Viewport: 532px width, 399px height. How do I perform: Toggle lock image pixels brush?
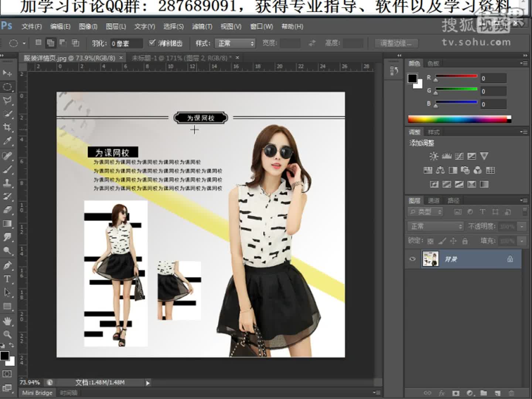(442, 241)
